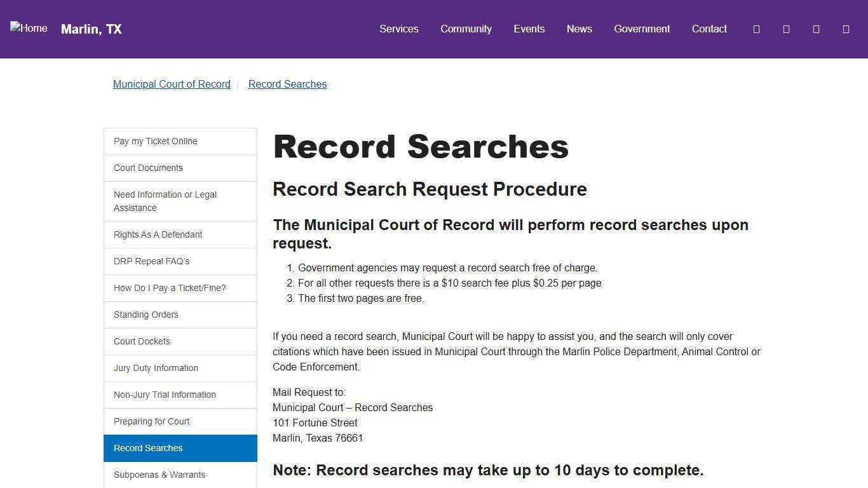
Task: Open Jury Duty Information
Action: click(156, 368)
